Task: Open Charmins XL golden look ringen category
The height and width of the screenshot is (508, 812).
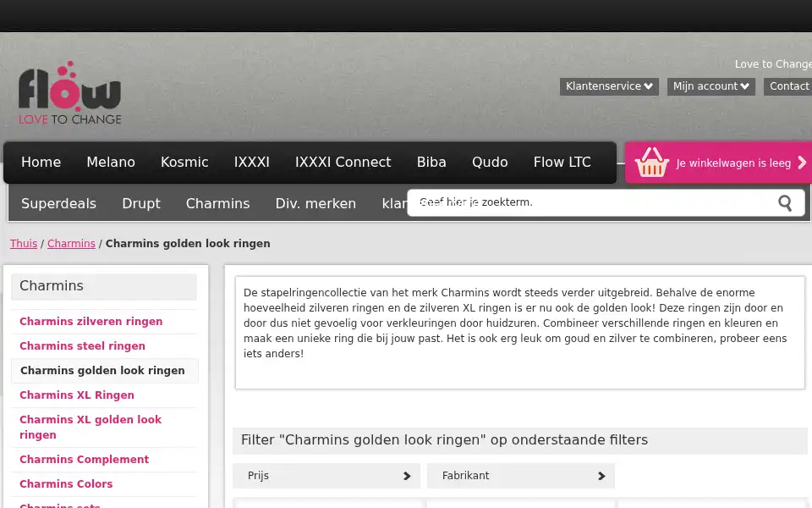Action: click(91, 427)
